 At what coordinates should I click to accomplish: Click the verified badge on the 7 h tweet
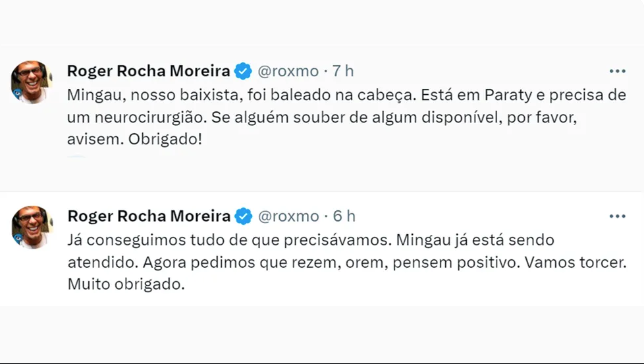243,71
